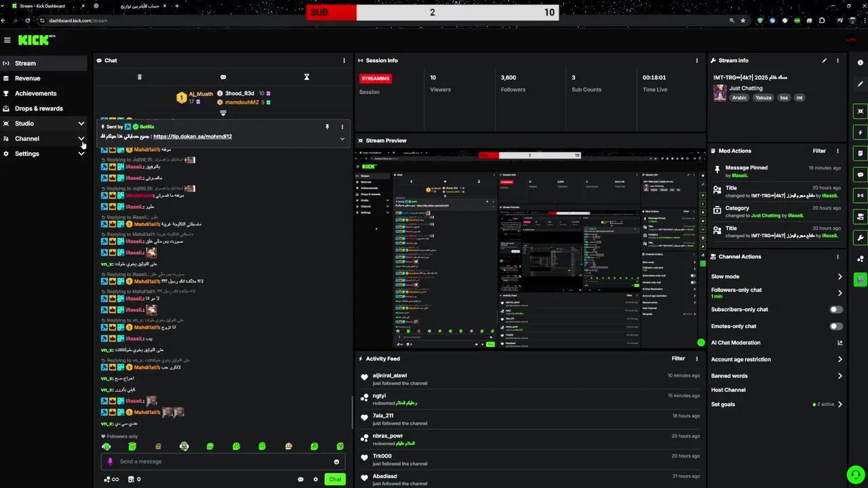Click the Send a message field
Viewport: 868px width, 488px height.
click(x=223, y=462)
